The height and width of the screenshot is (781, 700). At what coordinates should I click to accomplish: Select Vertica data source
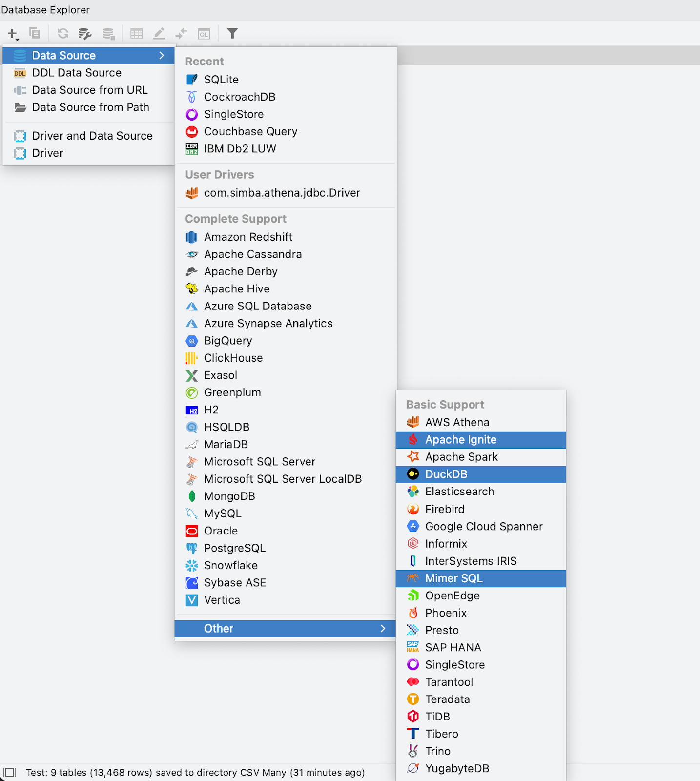[x=286, y=600]
